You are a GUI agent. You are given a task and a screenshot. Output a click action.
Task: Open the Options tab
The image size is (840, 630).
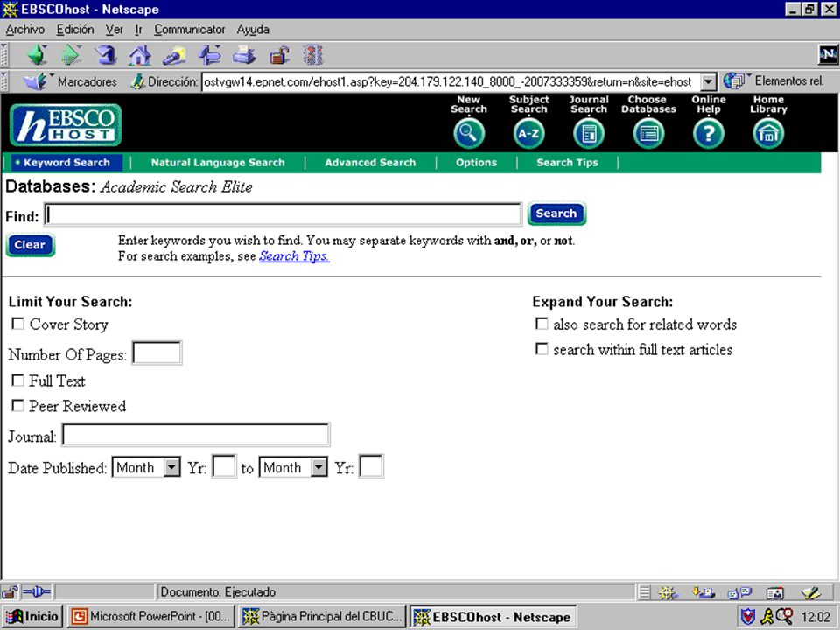[x=476, y=163]
